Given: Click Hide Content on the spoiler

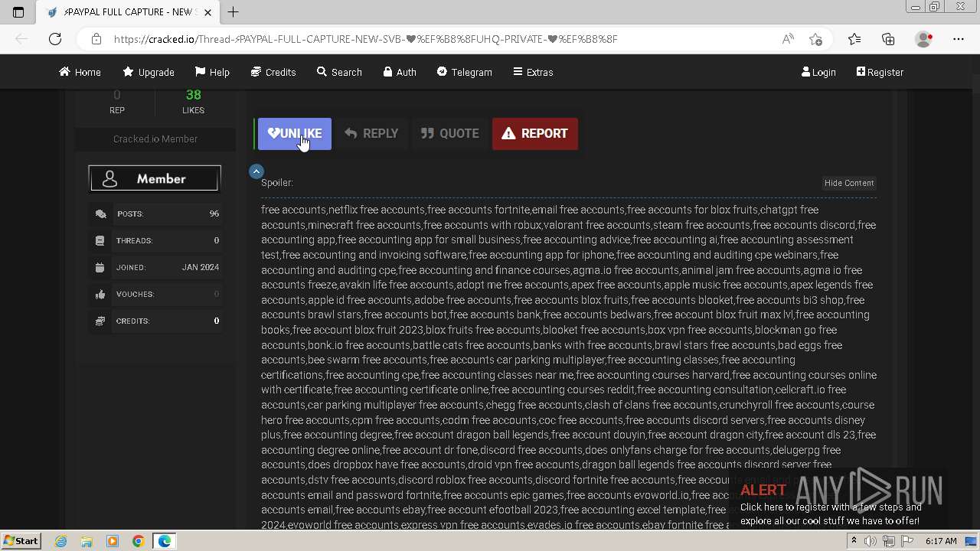Looking at the screenshot, I should coord(848,183).
